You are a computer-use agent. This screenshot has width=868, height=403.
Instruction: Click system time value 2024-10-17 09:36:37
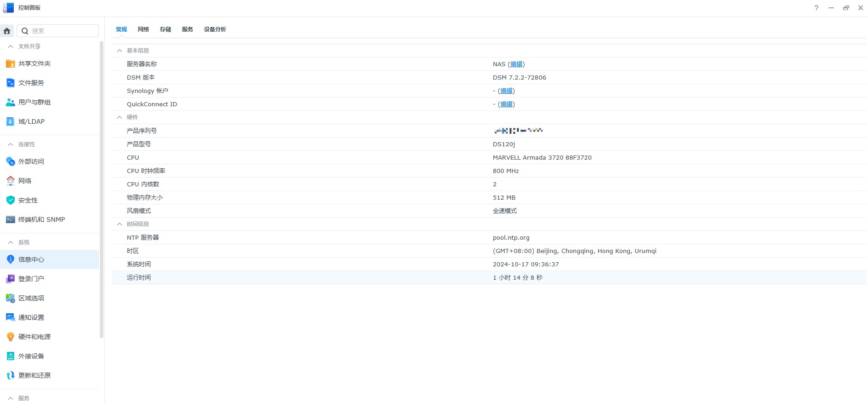[x=526, y=264]
